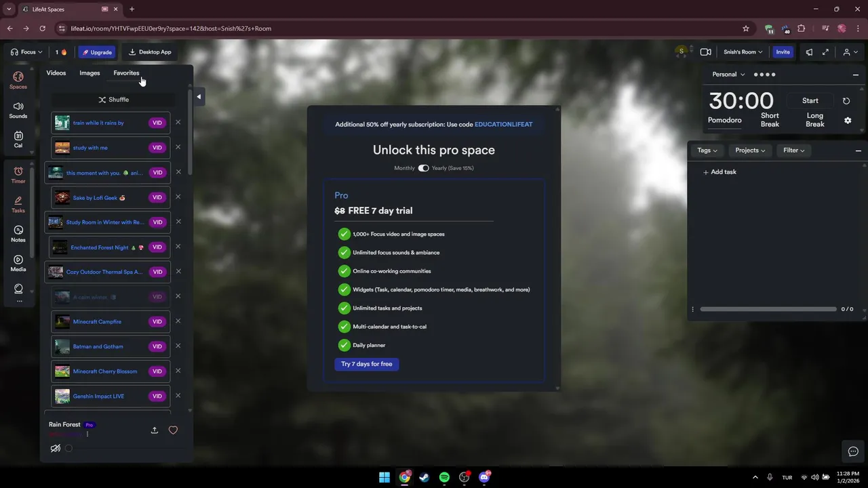This screenshot has width=868, height=488.
Task: Start video camera in top bar
Action: click(x=705, y=52)
